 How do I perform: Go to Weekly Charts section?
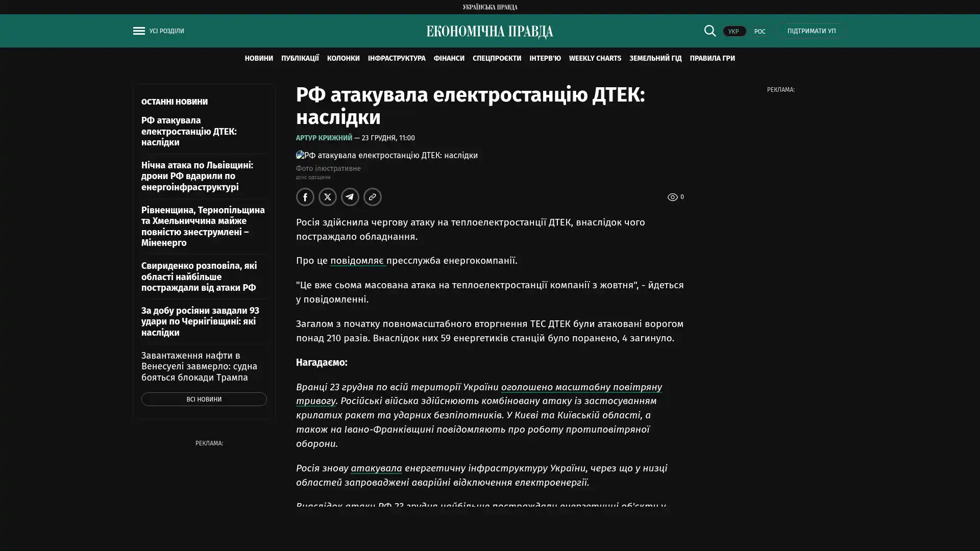coord(595,58)
